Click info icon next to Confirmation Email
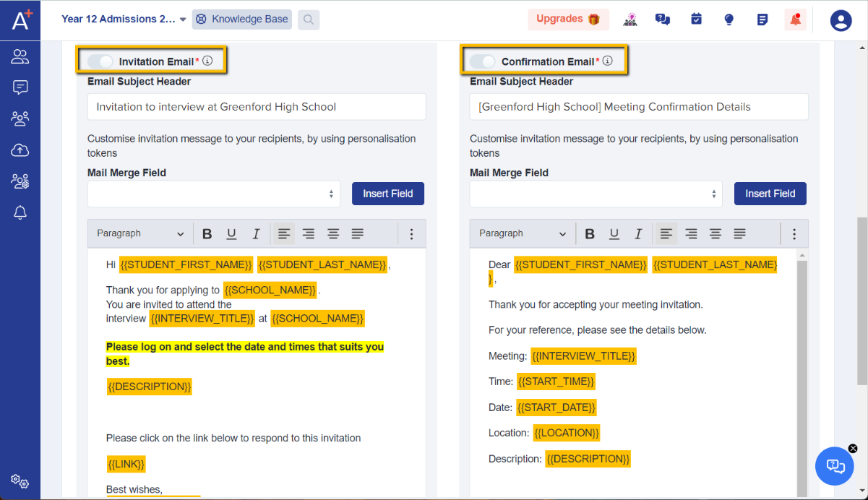Screen dimensions: 868x500 [608, 61]
